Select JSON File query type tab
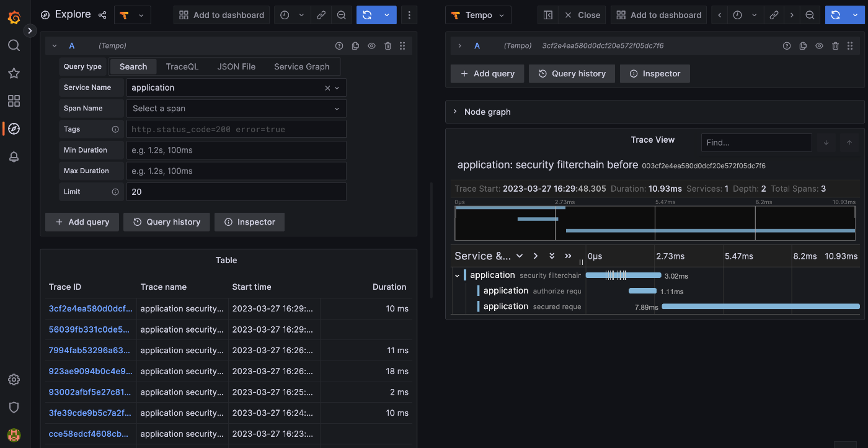 click(236, 66)
